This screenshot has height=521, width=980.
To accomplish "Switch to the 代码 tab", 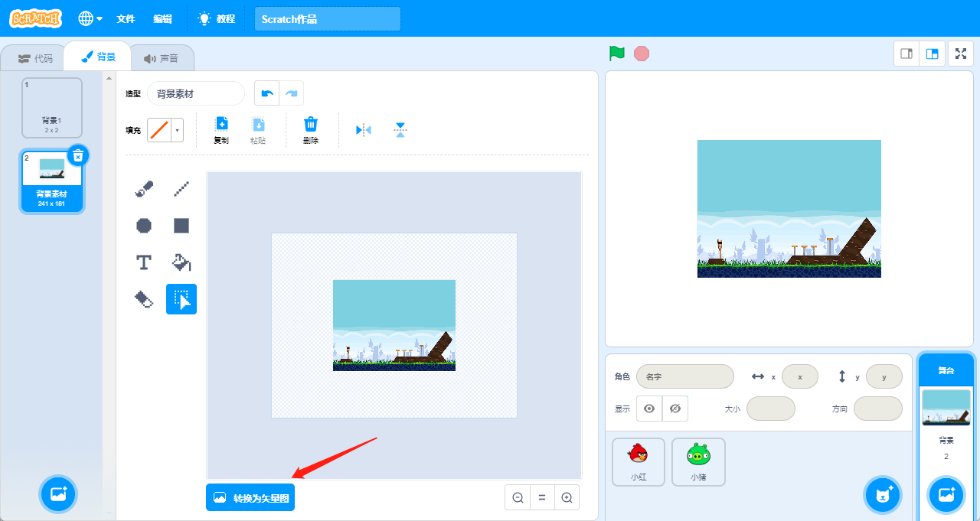I will point(36,57).
